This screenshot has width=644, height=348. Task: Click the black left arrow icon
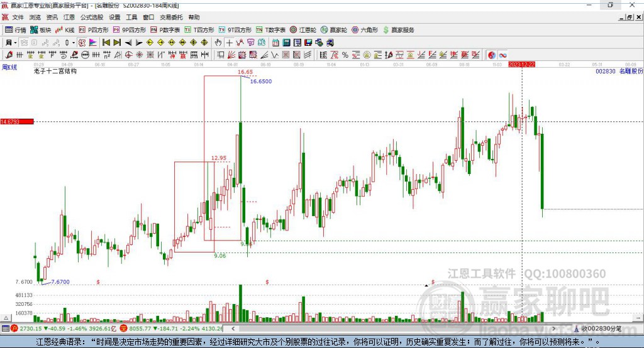(128, 43)
